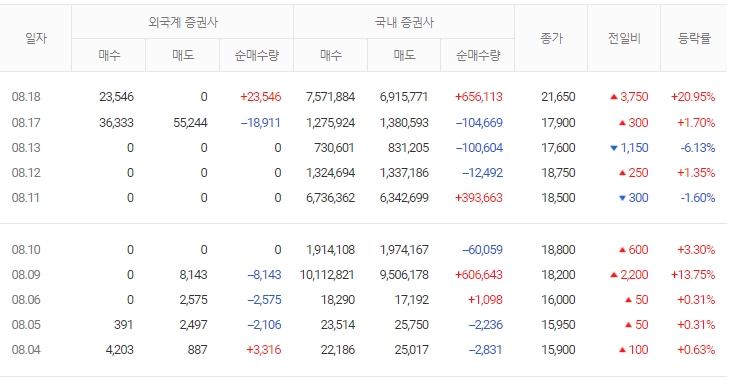Click foreign net volume +3,316
The height and width of the screenshot is (380, 734).
pyautogui.click(x=264, y=350)
